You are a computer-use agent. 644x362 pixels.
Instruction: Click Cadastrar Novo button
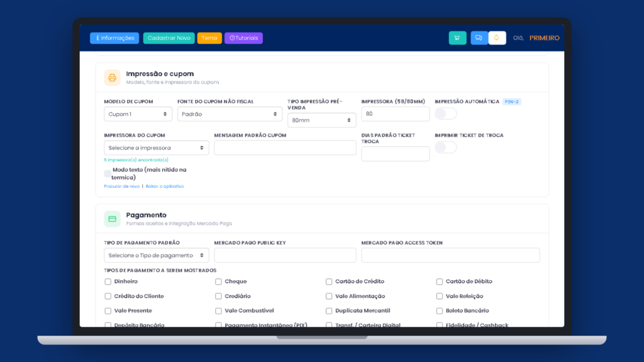click(169, 38)
